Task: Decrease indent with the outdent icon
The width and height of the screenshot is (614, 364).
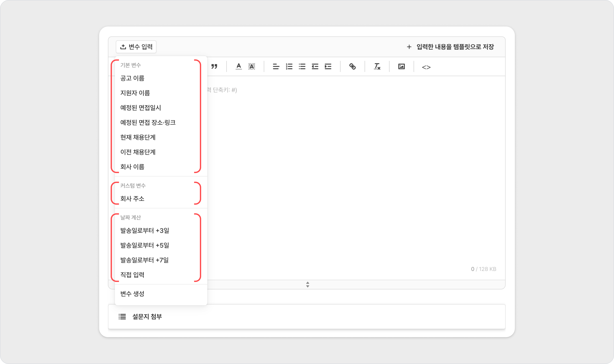Action: coord(315,66)
